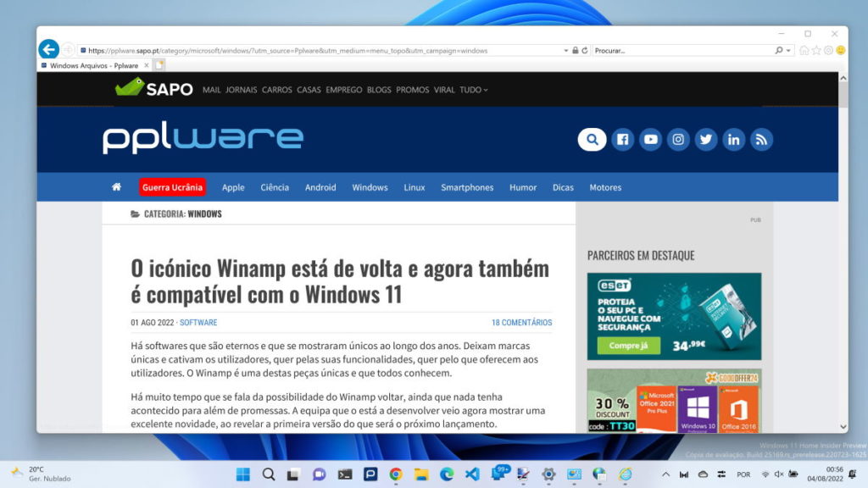Subscribe via the RSS feed icon
Screen dimensions: 868x488
click(761, 139)
